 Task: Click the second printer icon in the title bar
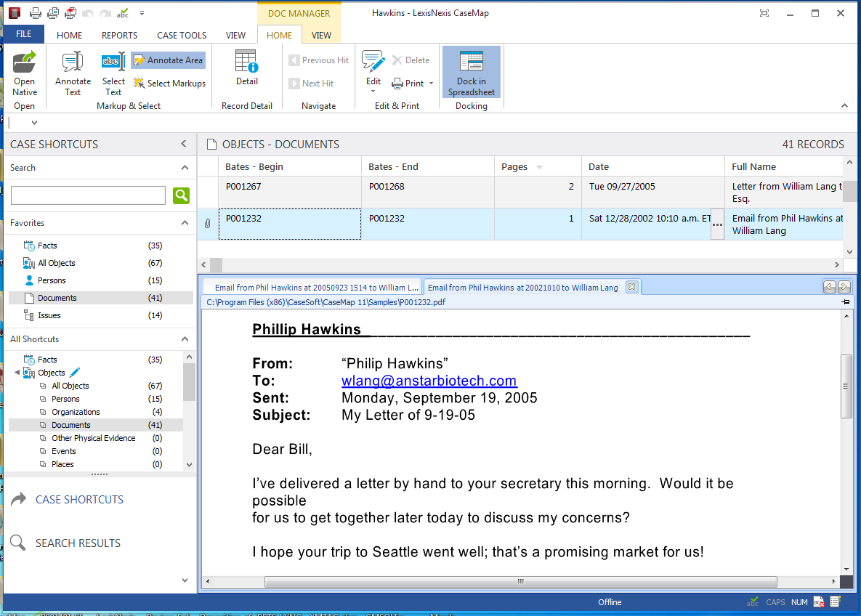coord(53,13)
